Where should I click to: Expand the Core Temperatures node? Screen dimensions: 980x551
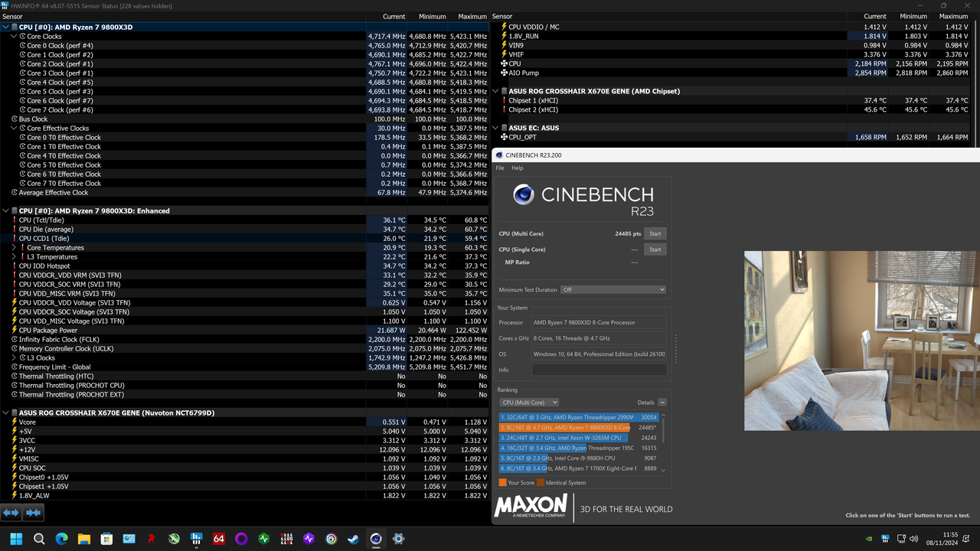coord(14,248)
